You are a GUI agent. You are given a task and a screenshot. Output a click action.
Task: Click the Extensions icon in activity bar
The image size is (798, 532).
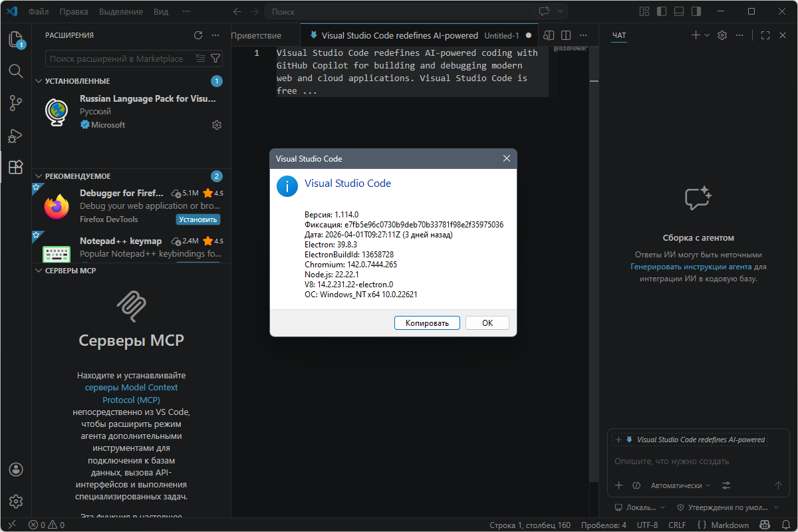click(x=16, y=168)
